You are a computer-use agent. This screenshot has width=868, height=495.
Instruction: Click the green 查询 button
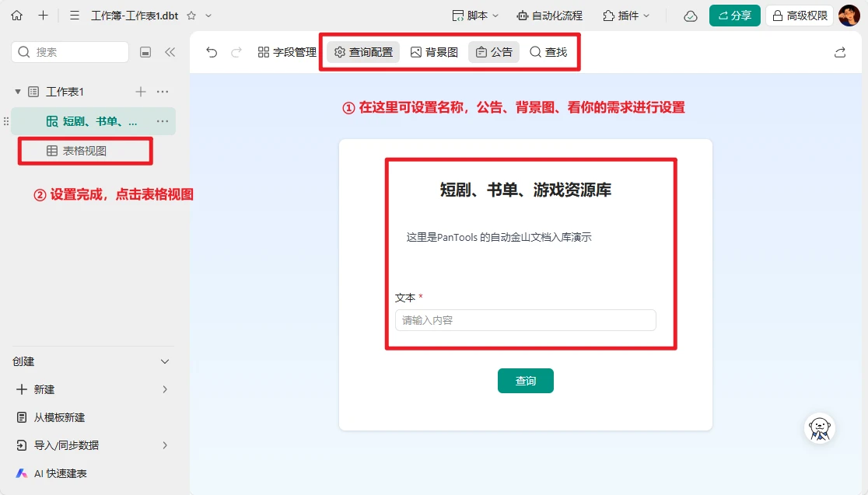pyautogui.click(x=526, y=381)
